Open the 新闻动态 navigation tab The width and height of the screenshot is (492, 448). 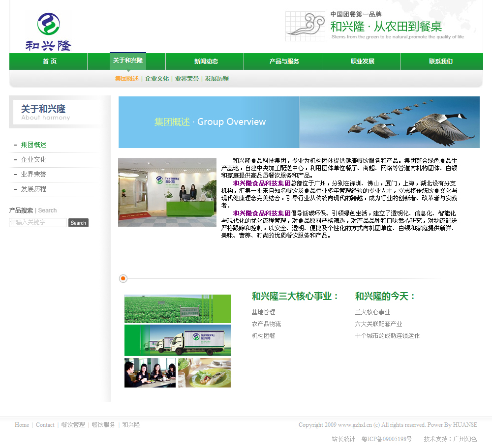click(x=206, y=61)
